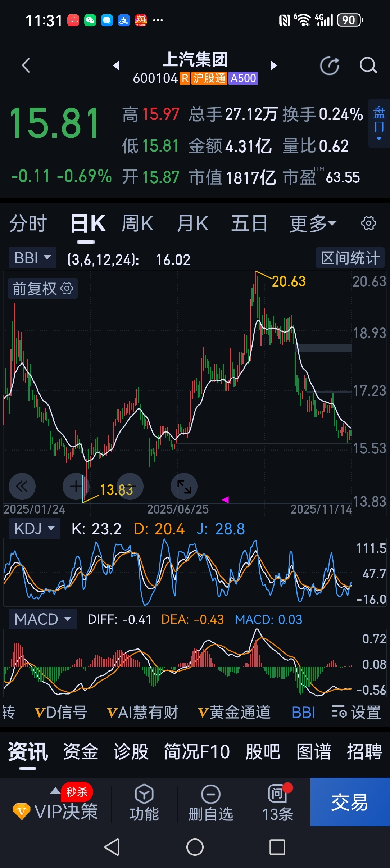Viewport: 390px width, 868px height.
Task: Select the 月K tab
Action: click(x=192, y=223)
